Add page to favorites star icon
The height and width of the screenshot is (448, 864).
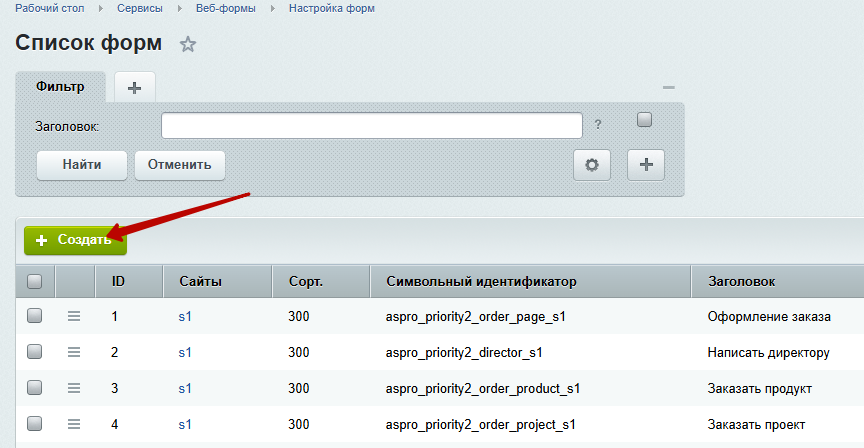(187, 45)
